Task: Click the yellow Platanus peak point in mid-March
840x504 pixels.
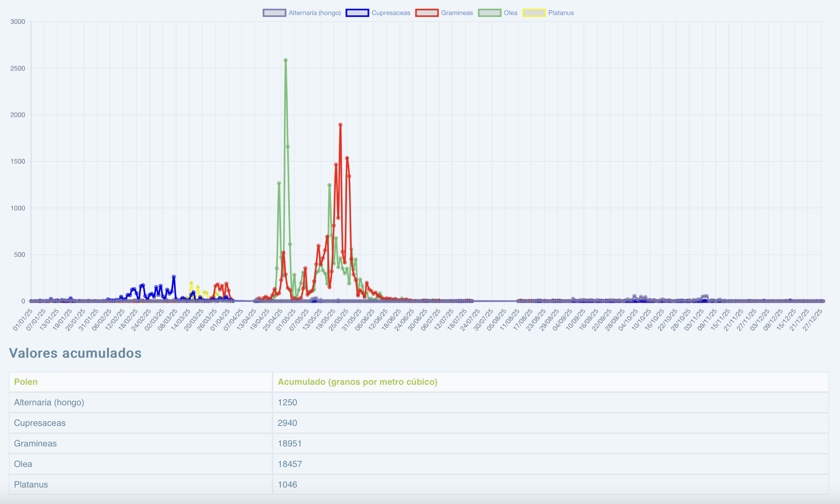Action: [x=191, y=283]
